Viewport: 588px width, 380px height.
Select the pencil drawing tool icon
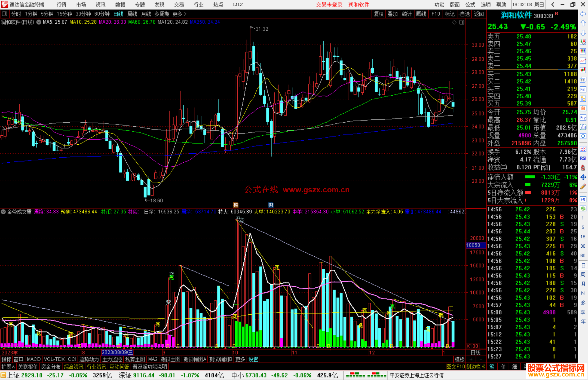click(583, 187)
